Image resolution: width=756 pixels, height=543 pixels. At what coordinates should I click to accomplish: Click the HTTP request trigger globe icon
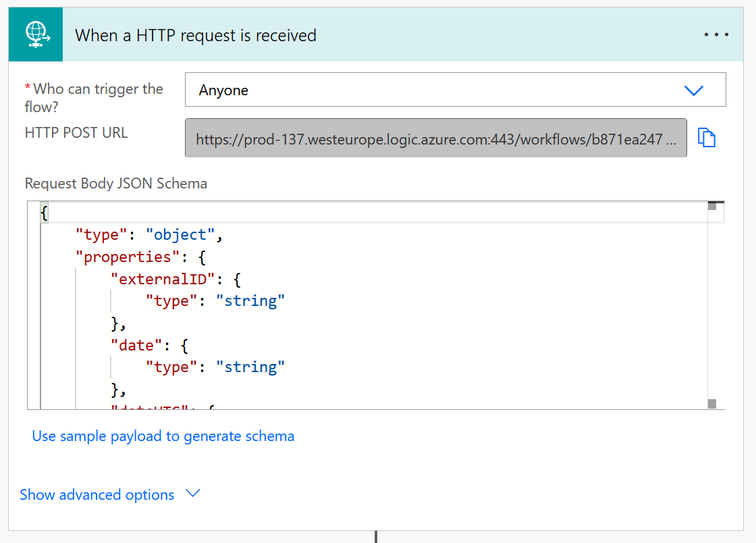[x=36, y=34]
